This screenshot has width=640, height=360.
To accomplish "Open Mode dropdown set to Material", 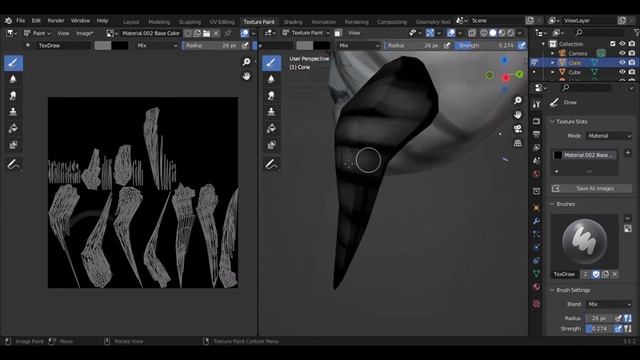I will 609,136.
